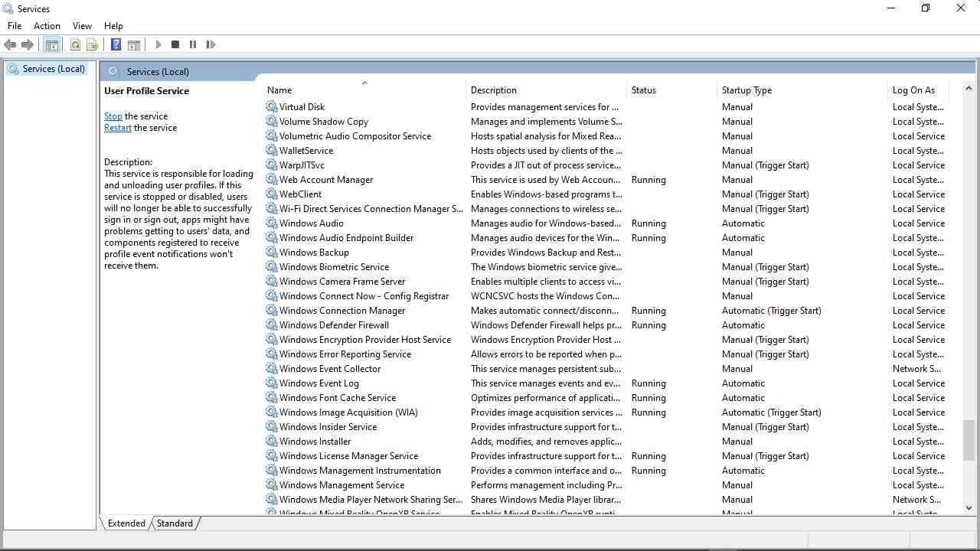Sort by the Startup Type column header
The width and height of the screenshot is (980, 551).
(x=746, y=90)
